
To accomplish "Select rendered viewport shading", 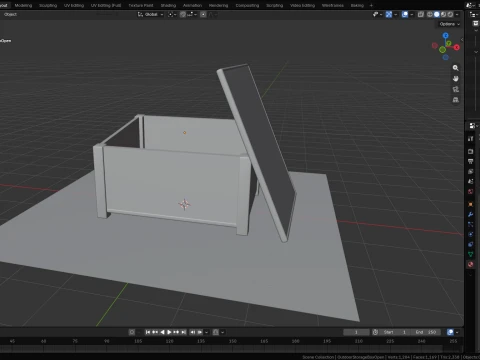I will pos(450,14).
